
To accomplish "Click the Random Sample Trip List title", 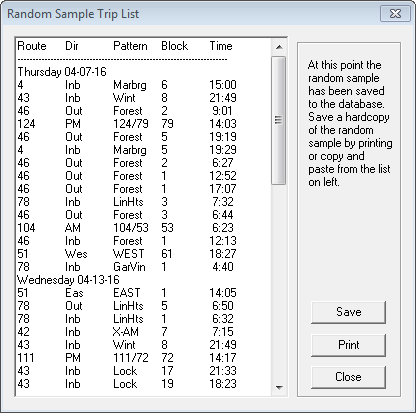I will point(73,14).
